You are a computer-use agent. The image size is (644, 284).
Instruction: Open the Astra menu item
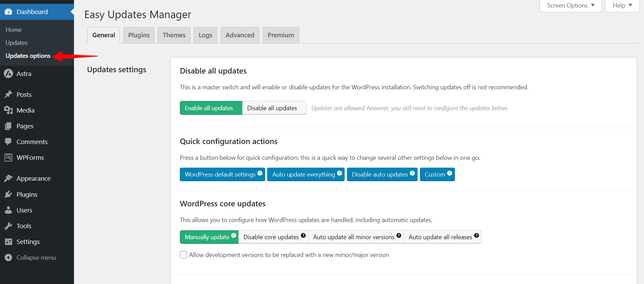click(37, 74)
